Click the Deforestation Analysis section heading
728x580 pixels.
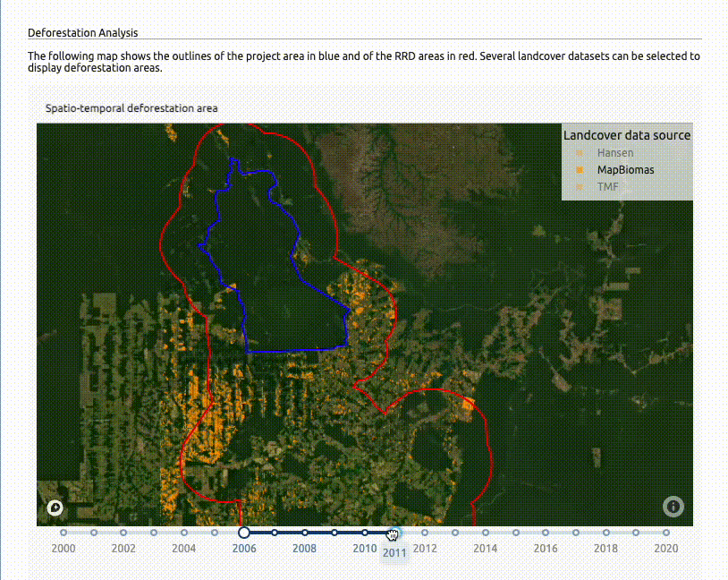pos(83,33)
